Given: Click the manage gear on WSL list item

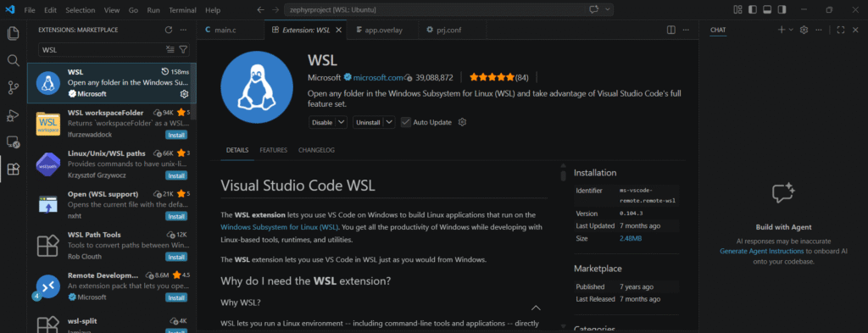Looking at the screenshot, I should click(x=184, y=94).
